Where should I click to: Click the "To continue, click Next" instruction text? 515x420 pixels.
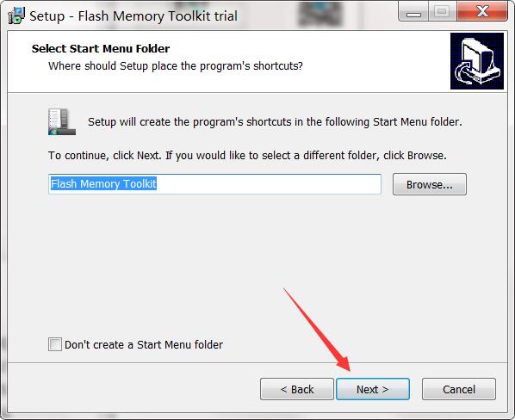coord(247,155)
